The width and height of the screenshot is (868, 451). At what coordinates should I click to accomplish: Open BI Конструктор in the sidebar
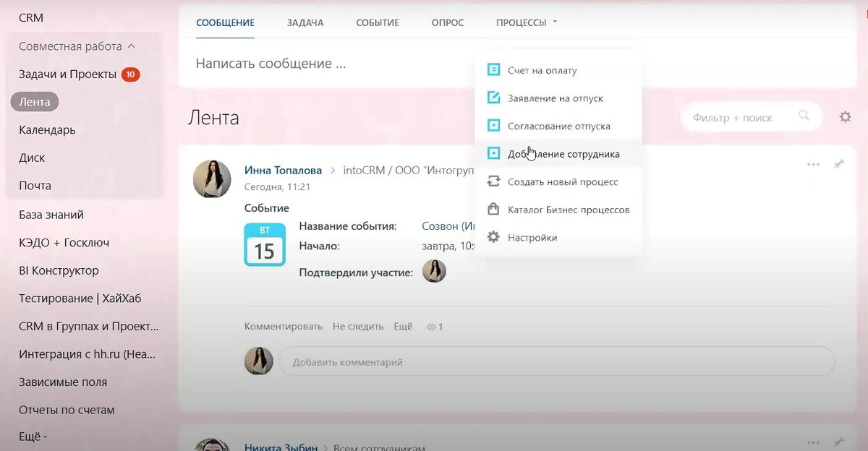click(59, 270)
